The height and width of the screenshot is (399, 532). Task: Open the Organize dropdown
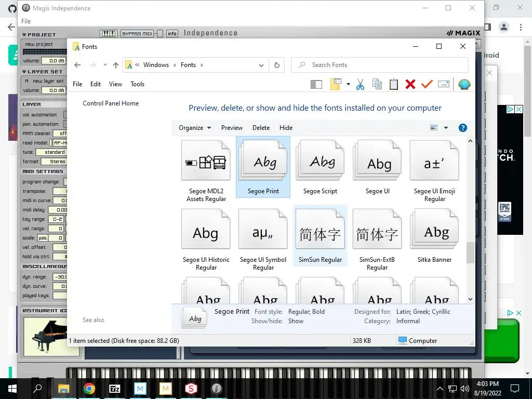195,128
